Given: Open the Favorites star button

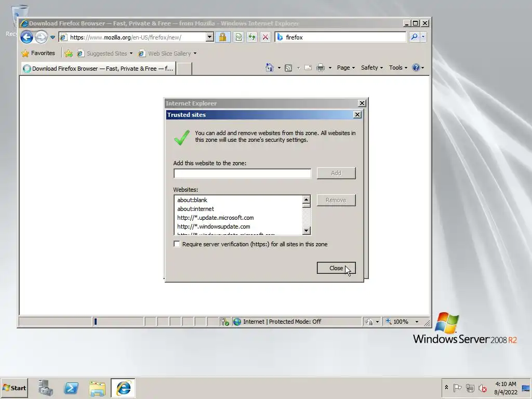Looking at the screenshot, I should pyautogui.click(x=38, y=54).
